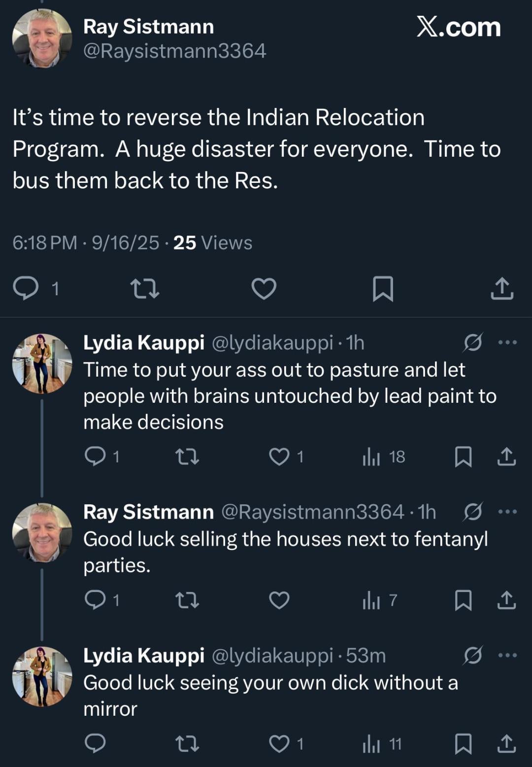
Task: Open the Grok icon on lead paint reply
Action: [x=473, y=343]
